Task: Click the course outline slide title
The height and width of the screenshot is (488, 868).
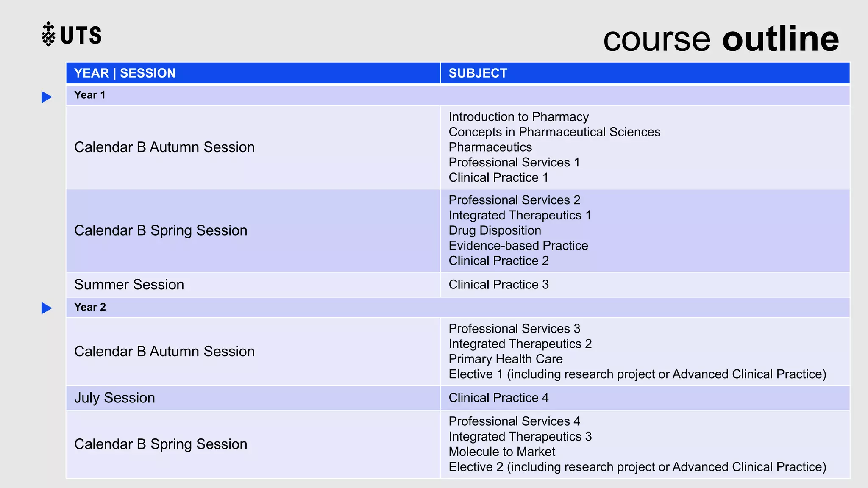Action: (721, 39)
